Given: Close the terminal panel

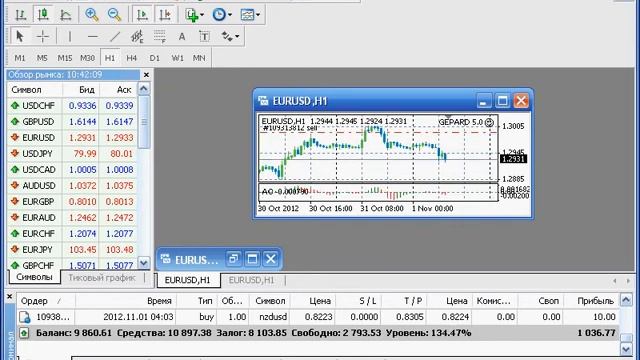Looking at the screenshot, I should pyautogui.click(x=10, y=297).
